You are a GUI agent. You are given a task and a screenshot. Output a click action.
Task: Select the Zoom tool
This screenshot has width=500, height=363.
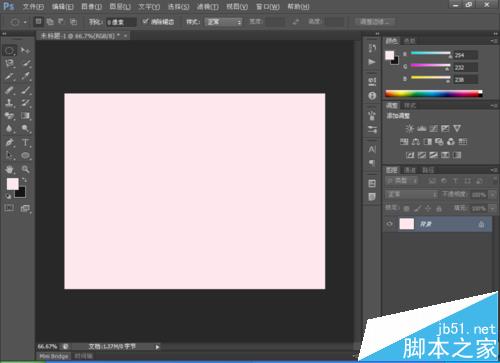(x=25, y=169)
